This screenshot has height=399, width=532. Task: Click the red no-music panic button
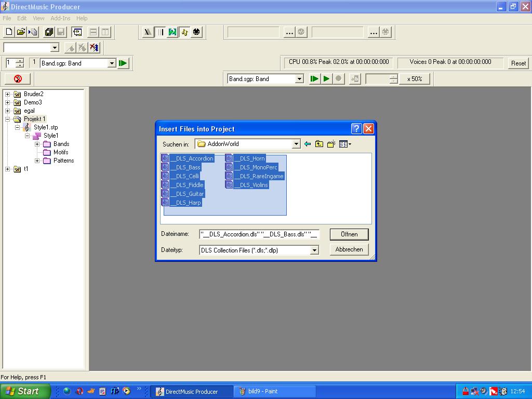[x=18, y=79]
